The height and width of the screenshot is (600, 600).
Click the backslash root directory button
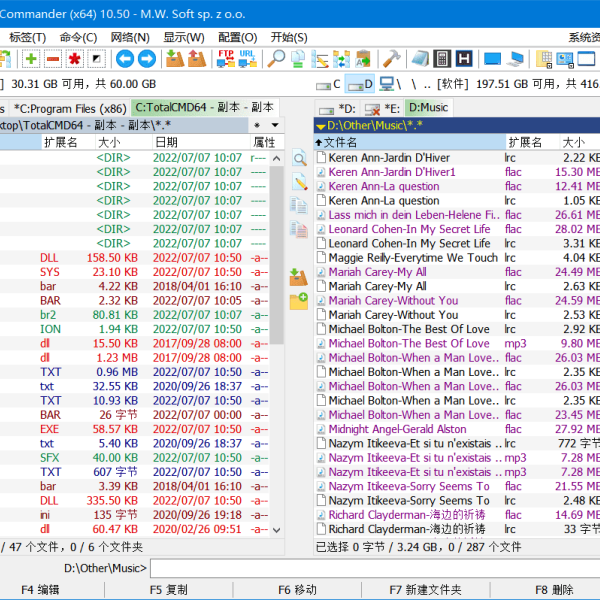pos(414,84)
